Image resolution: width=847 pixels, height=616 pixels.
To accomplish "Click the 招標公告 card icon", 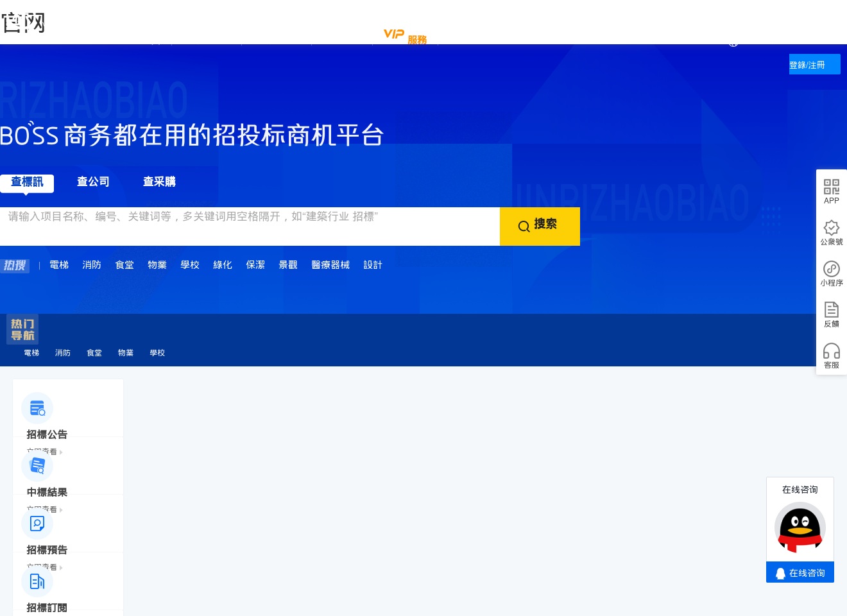I will (x=37, y=408).
